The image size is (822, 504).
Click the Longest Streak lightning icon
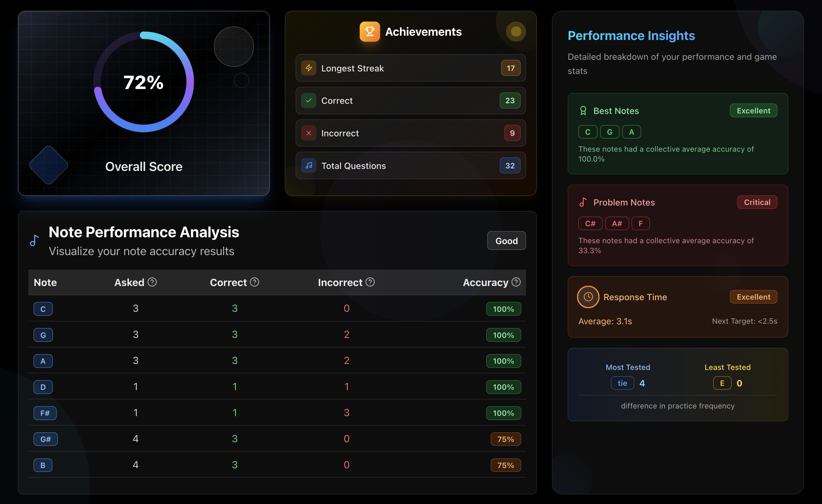tap(309, 68)
